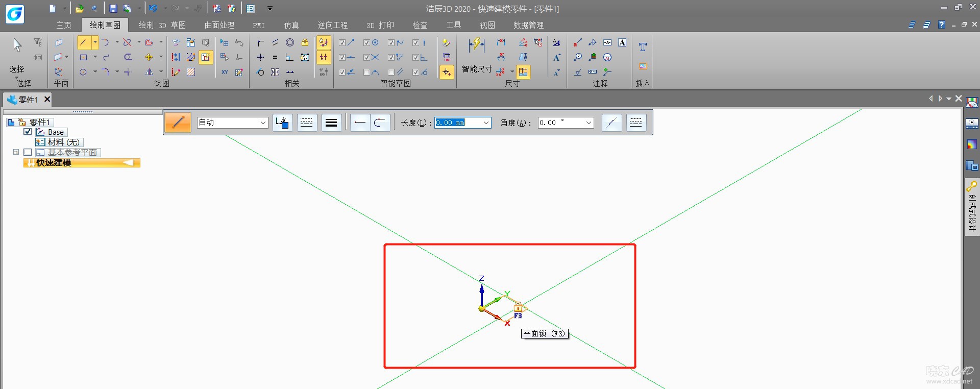Click the large T text insert icon
This screenshot has width=980, height=389.
click(643, 47)
